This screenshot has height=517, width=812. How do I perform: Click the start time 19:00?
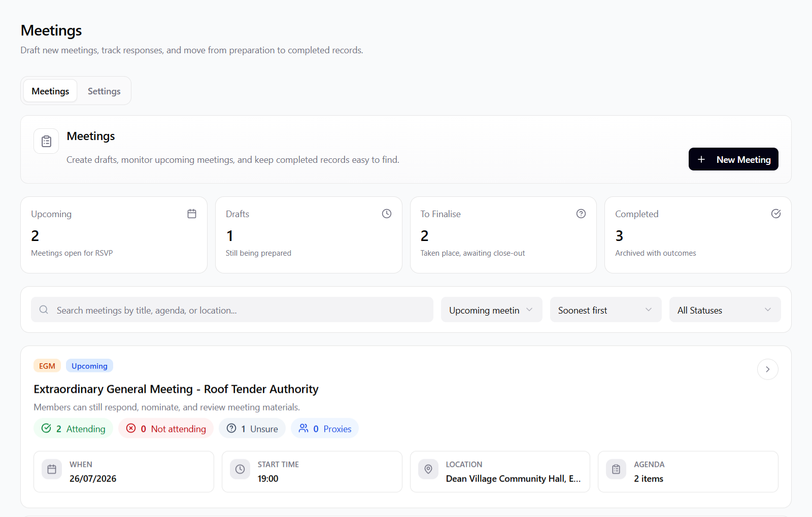tap(268, 478)
